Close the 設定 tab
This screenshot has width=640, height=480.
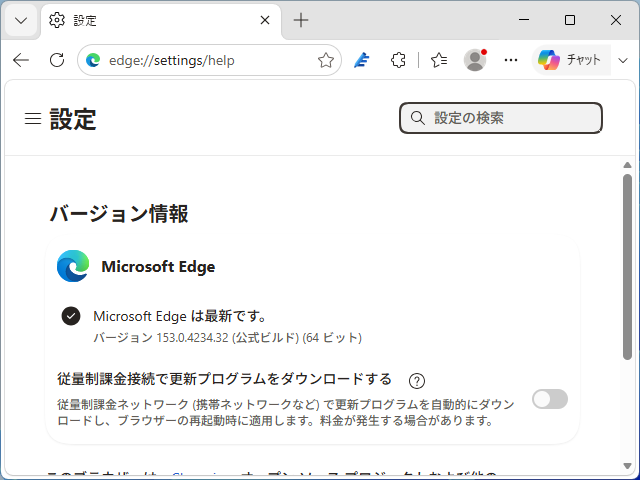265,20
